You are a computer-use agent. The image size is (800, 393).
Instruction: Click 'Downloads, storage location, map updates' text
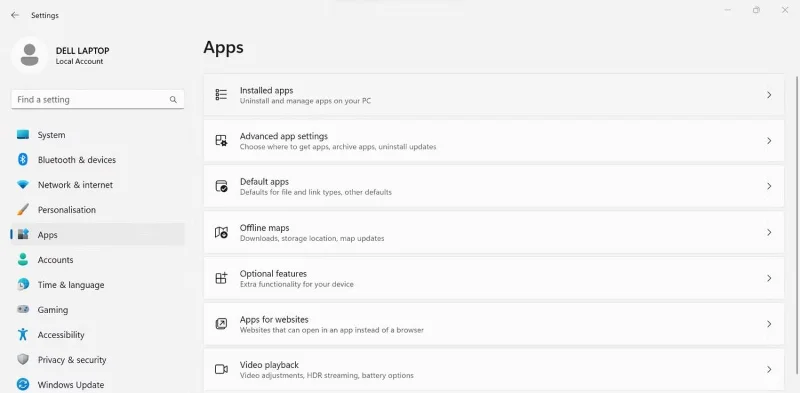click(312, 238)
